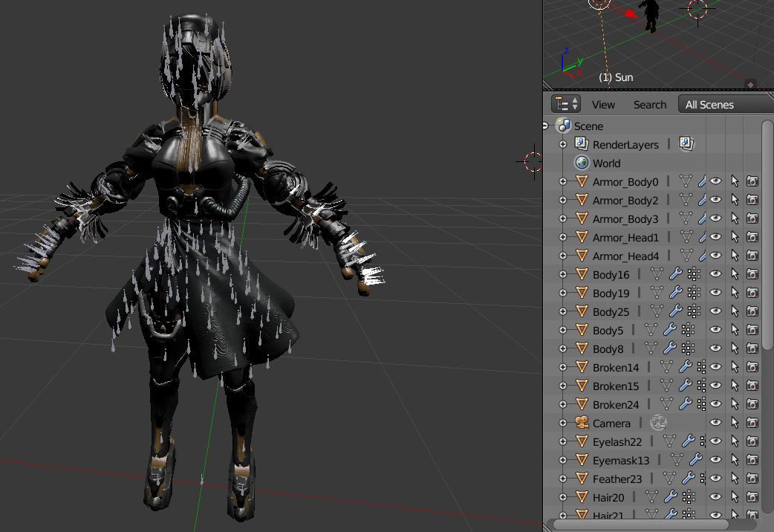Viewport: 774px width, 532px height.
Task: Open the outliner editor type selector
Action: point(565,104)
